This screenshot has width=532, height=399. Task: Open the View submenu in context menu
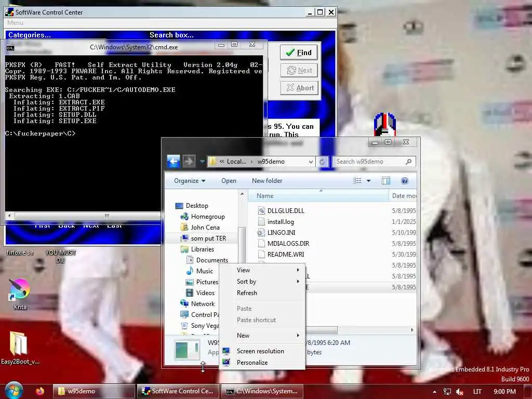click(262, 270)
